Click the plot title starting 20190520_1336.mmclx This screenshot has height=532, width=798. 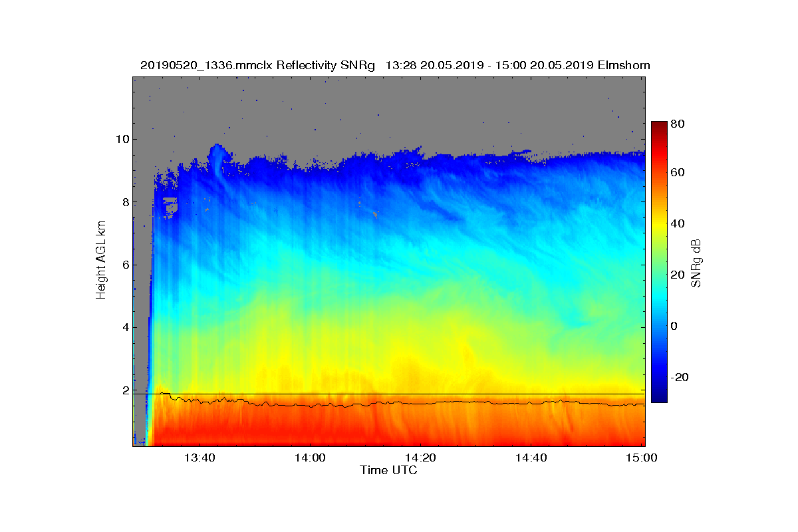click(395, 65)
